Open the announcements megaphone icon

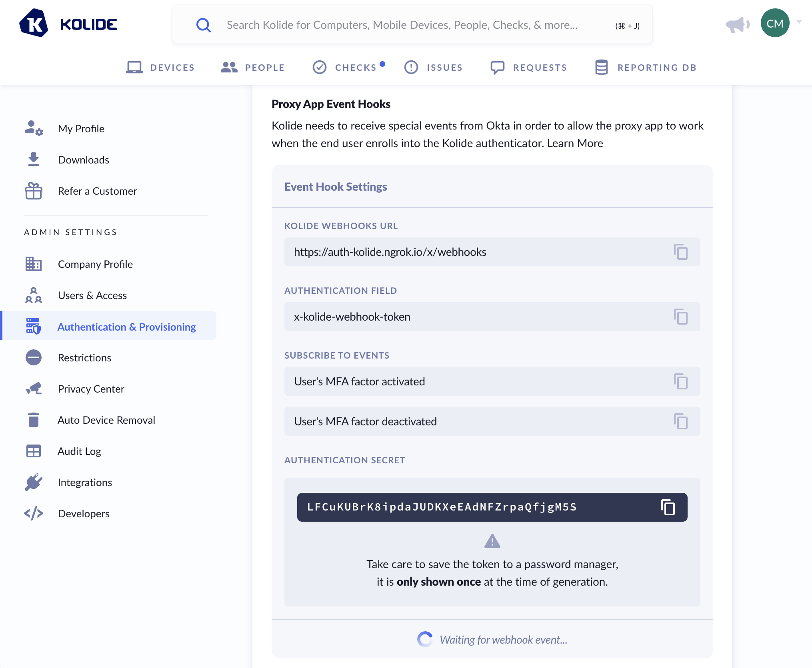[737, 25]
